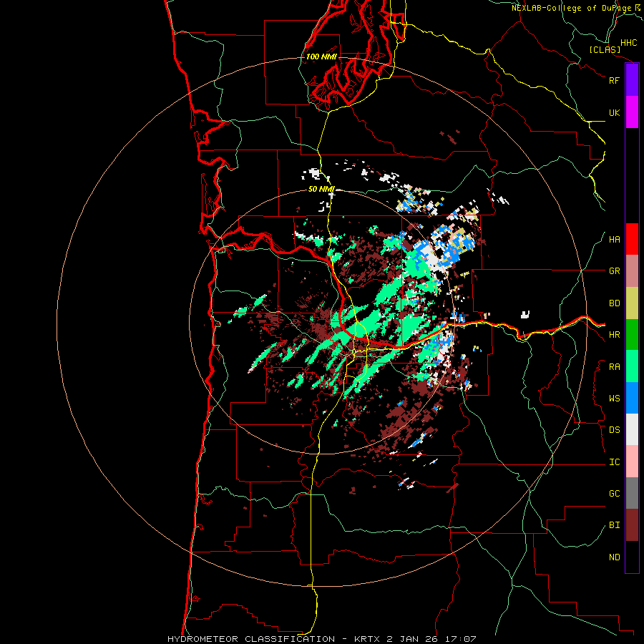Click the 17:07 timestamp

coord(462,639)
